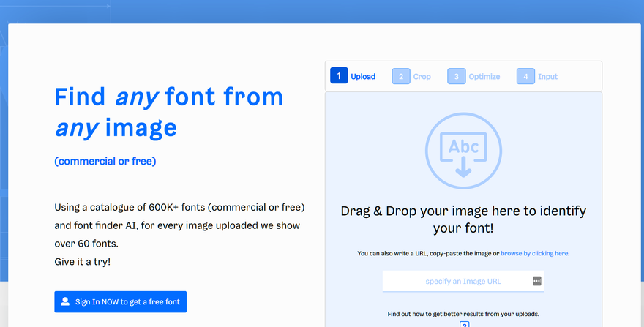
Task: Select the step 4 number box
Action: [525, 76]
